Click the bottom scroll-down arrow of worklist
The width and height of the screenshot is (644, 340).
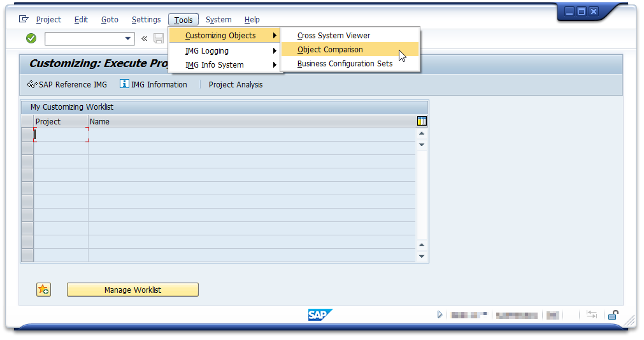(422, 256)
